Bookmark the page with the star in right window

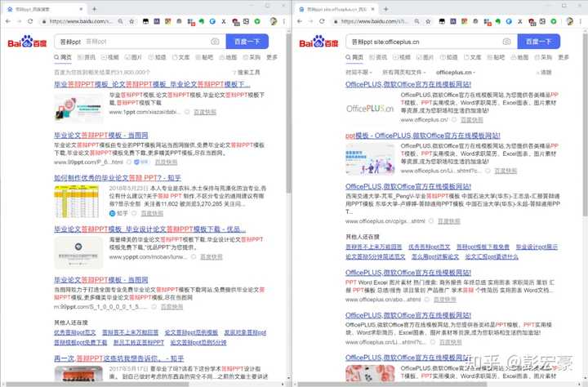pyautogui.click(x=428, y=21)
